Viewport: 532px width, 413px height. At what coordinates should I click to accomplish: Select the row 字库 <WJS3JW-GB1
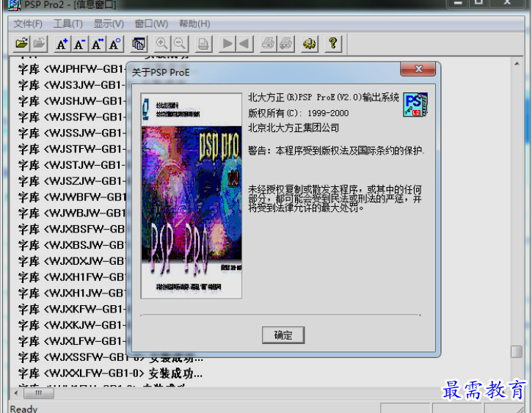(x=72, y=85)
